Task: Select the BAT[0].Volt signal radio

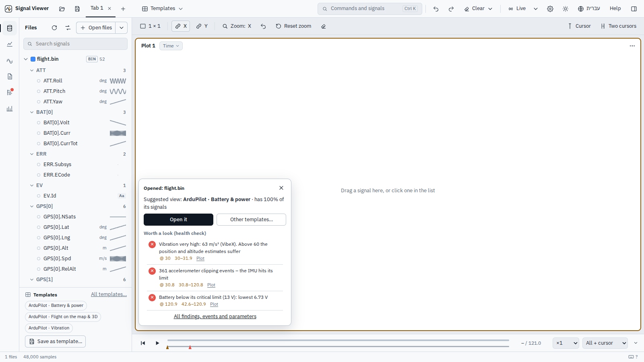Action: (39, 123)
